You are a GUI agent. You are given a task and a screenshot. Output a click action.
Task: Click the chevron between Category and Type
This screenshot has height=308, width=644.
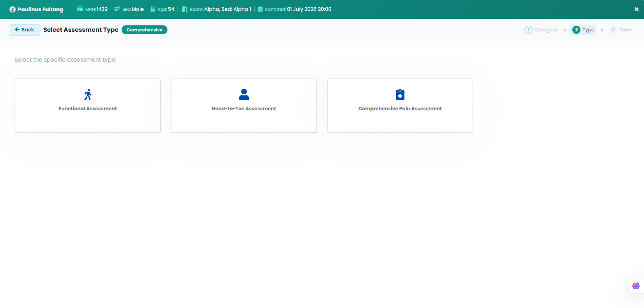click(x=565, y=30)
